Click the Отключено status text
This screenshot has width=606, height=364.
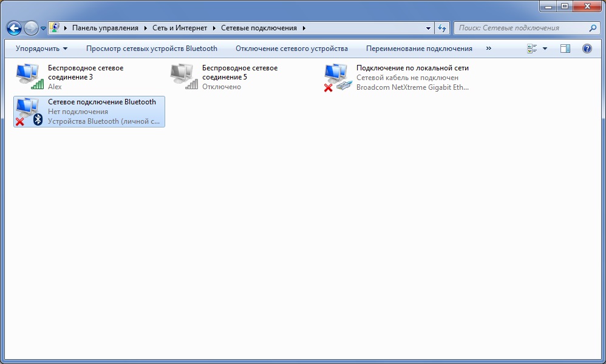[x=222, y=87]
